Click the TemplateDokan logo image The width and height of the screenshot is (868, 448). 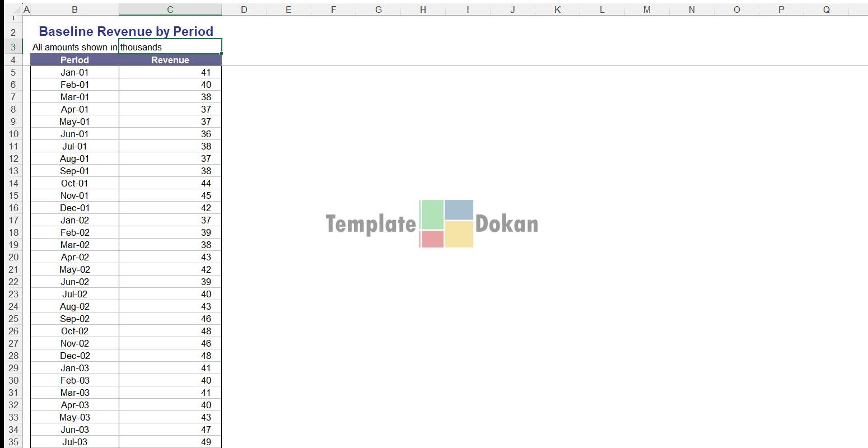[x=432, y=223]
